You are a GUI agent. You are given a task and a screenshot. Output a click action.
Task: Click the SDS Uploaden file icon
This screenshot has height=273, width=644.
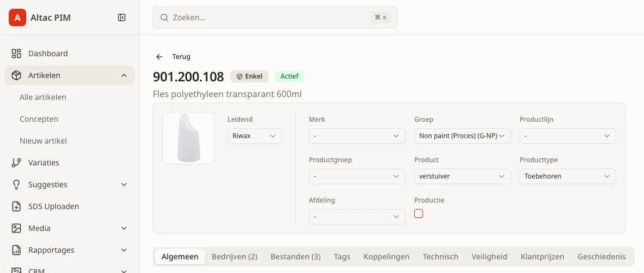click(x=16, y=206)
